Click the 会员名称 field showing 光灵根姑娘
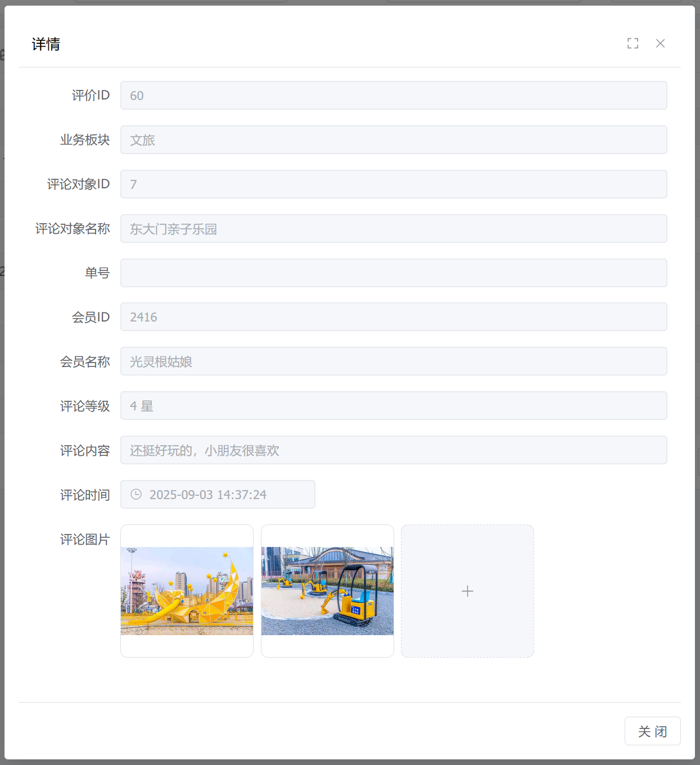This screenshot has width=700, height=765. (x=394, y=361)
